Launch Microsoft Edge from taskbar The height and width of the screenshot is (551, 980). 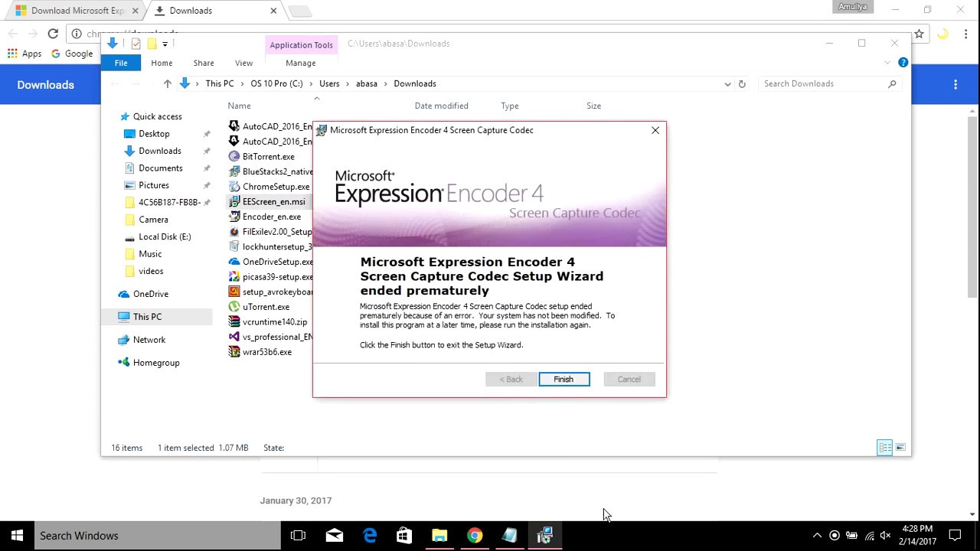(370, 536)
